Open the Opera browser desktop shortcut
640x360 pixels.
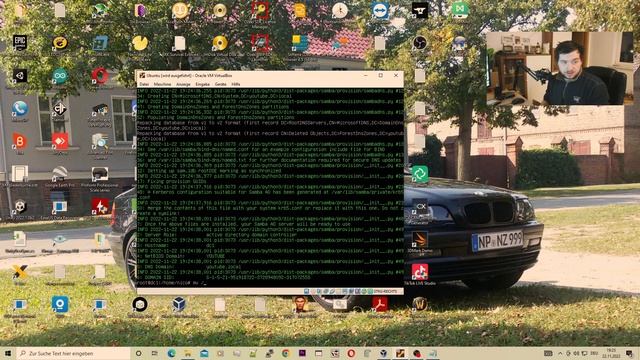100,76
